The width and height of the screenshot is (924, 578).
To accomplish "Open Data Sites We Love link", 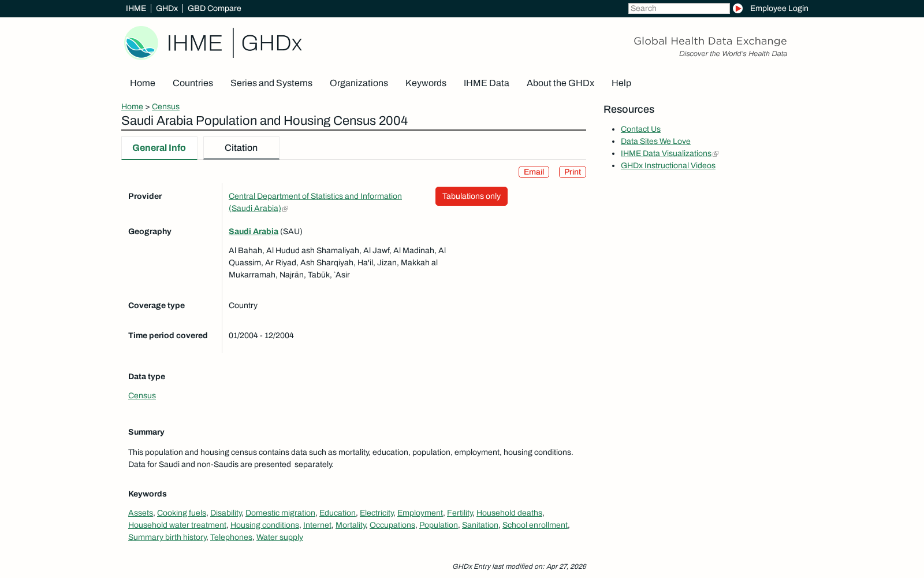I will [x=655, y=141].
